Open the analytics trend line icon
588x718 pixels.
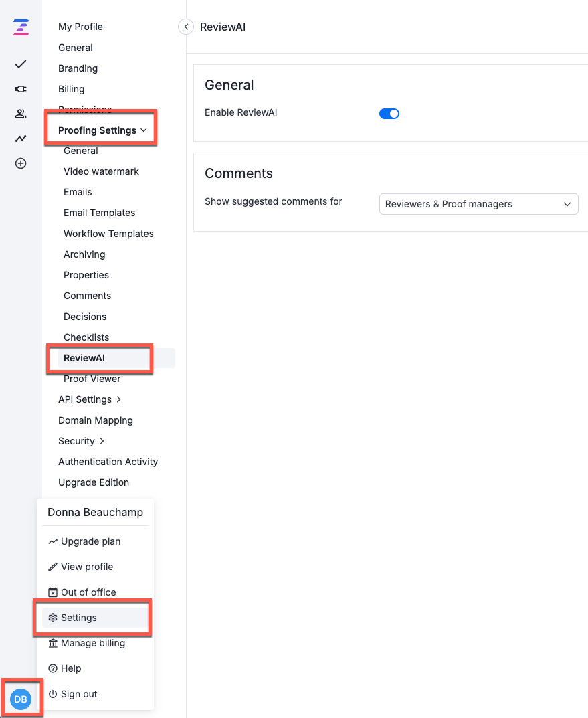(x=21, y=139)
